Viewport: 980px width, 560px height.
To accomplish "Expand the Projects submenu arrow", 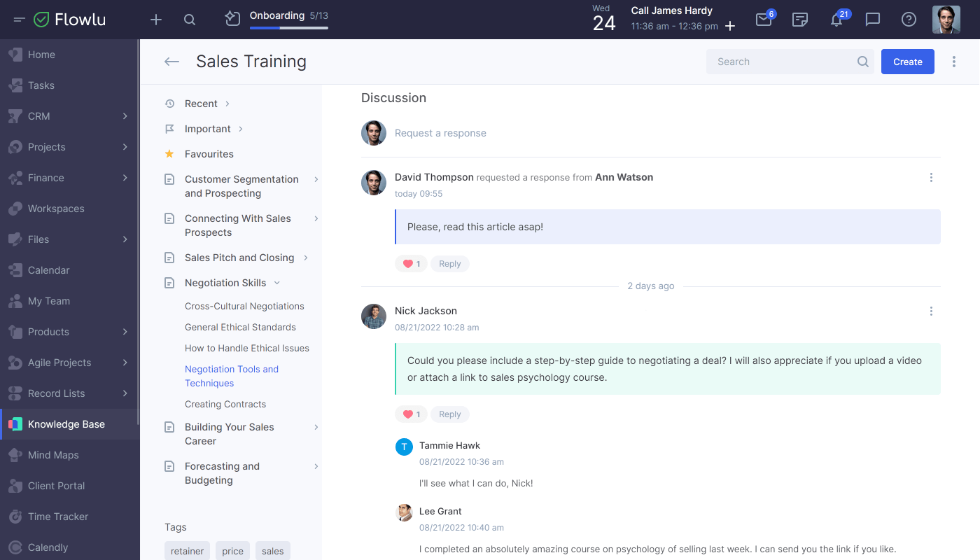I will 125,147.
